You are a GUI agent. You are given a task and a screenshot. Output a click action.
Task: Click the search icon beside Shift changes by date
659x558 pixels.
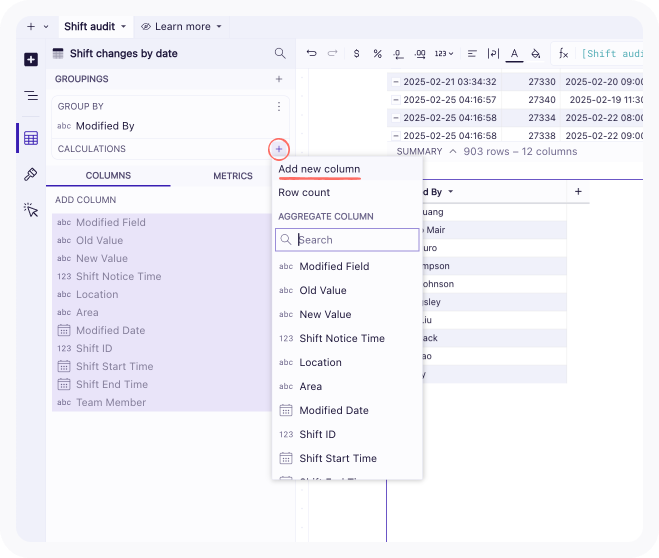[280, 53]
